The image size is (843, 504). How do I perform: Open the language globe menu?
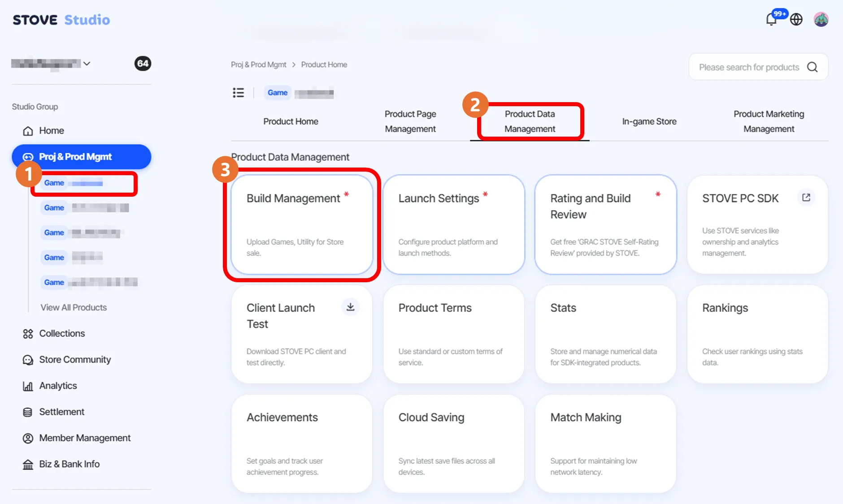click(x=796, y=19)
